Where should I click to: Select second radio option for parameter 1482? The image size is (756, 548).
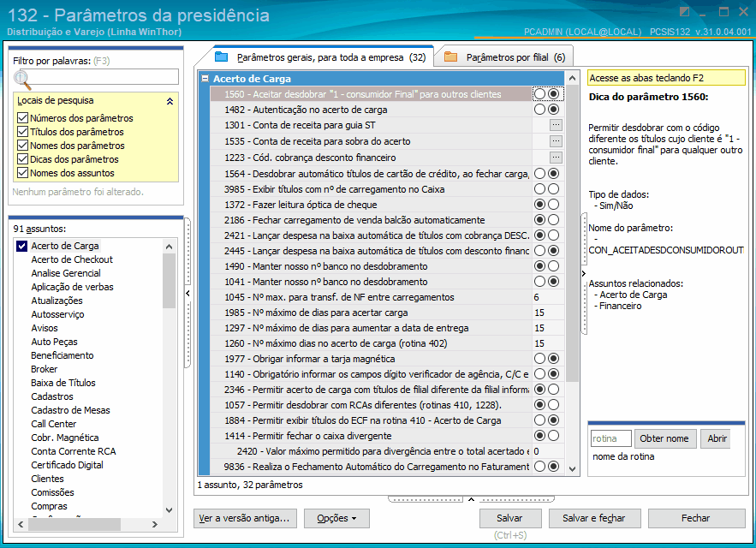(553, 110)
